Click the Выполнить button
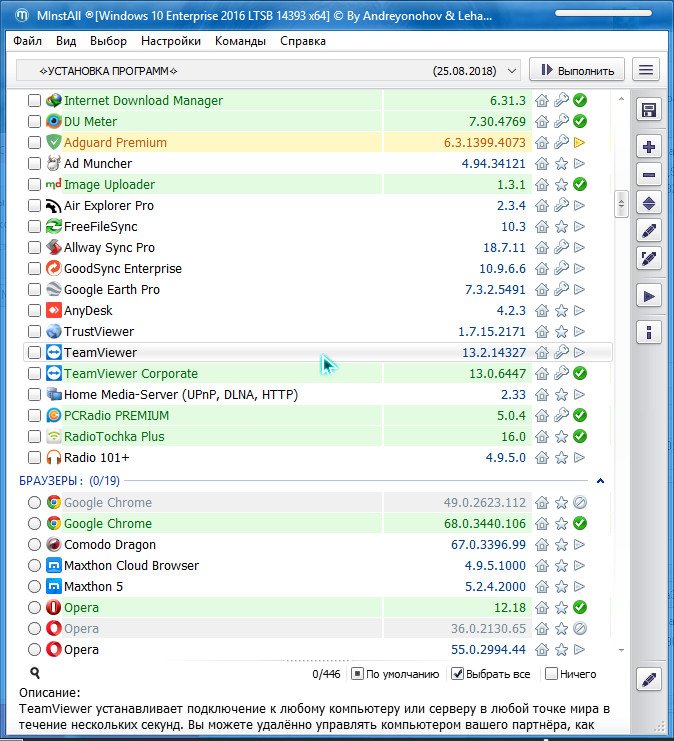Screen dimensions: 674x741 click(x=577, y=70)
